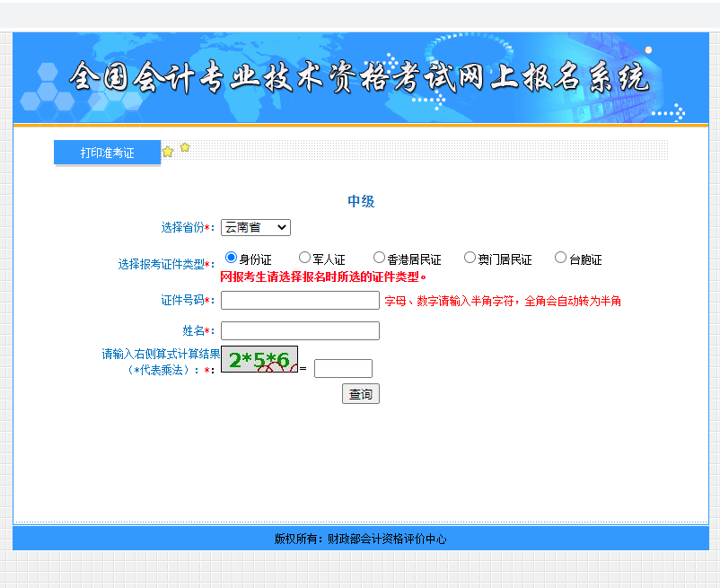Click the 选择省份 field label

183,228
